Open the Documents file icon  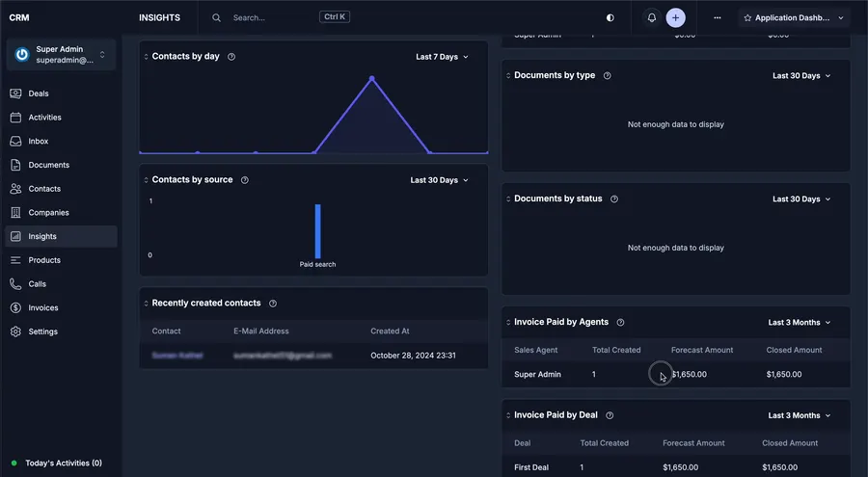(x=15, y=165)
